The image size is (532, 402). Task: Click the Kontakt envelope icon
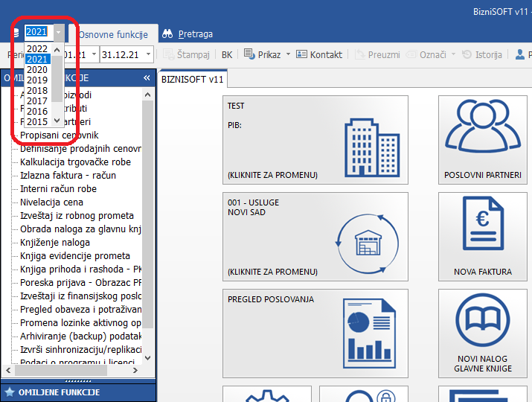(x=302, y=54)
